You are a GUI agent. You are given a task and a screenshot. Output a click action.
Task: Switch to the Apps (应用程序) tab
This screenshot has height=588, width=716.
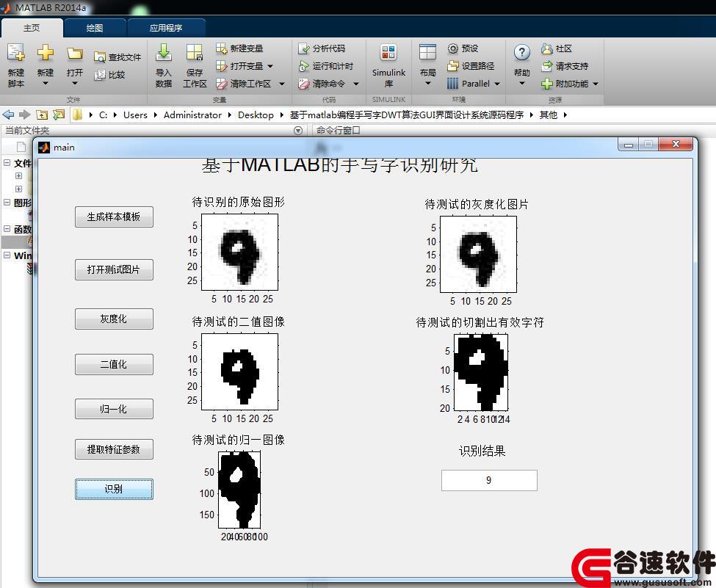pos(166,29)
